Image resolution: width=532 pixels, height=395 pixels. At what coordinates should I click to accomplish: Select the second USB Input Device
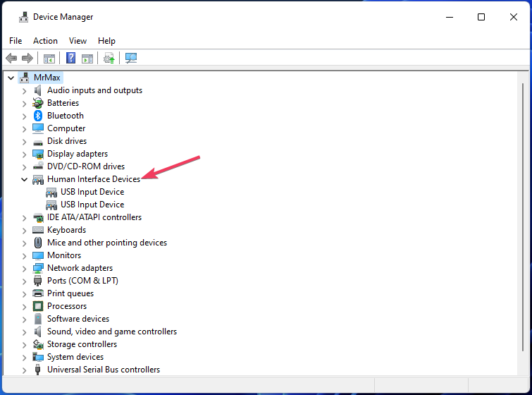(92, 205)
